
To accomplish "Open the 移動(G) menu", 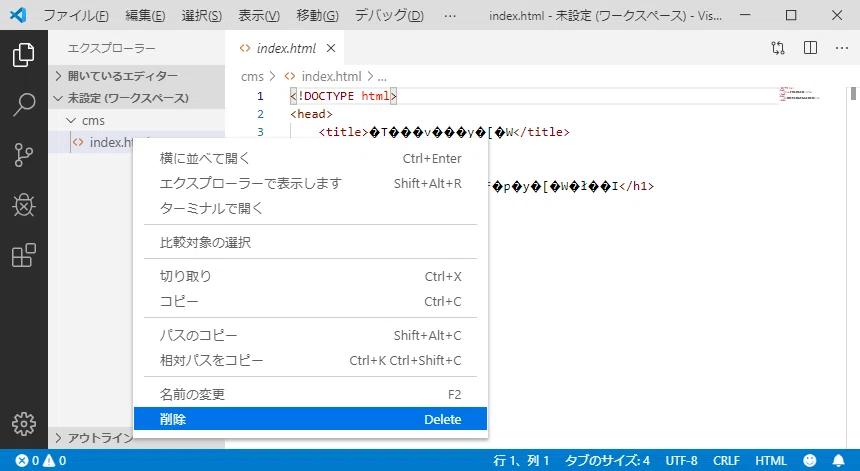I will (x=317, y=15).
